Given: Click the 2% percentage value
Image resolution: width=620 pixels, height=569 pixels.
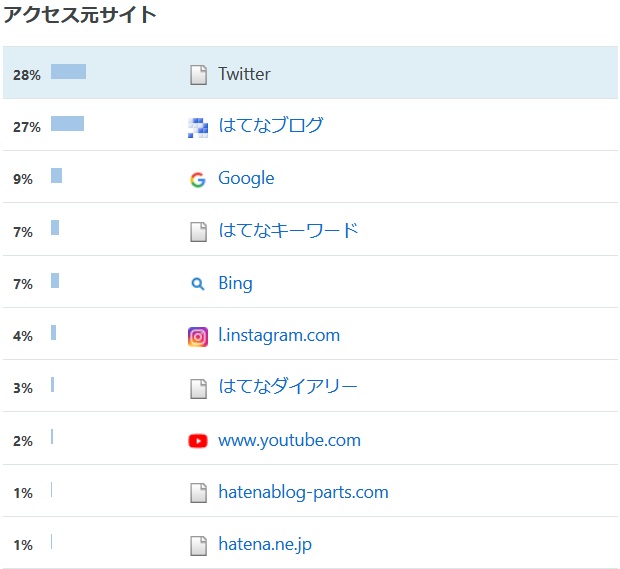Looking at the screenshot, I should tap(23, 441).
